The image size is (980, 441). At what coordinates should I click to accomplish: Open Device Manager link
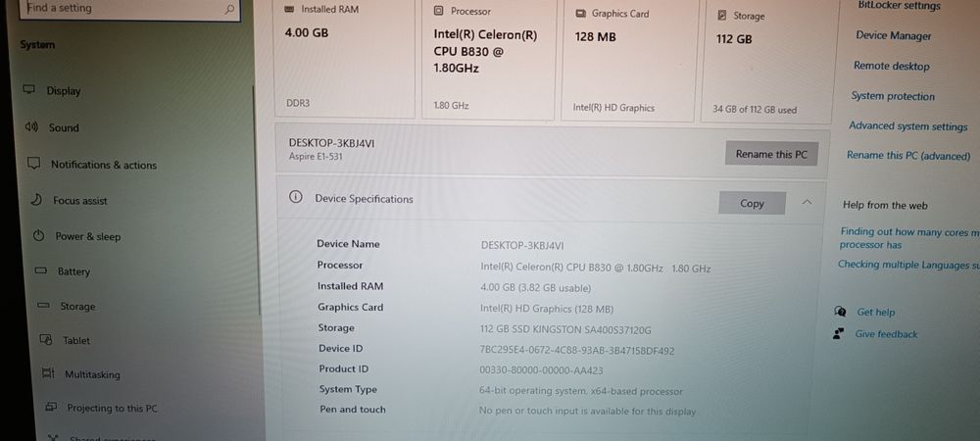(893, 35)
